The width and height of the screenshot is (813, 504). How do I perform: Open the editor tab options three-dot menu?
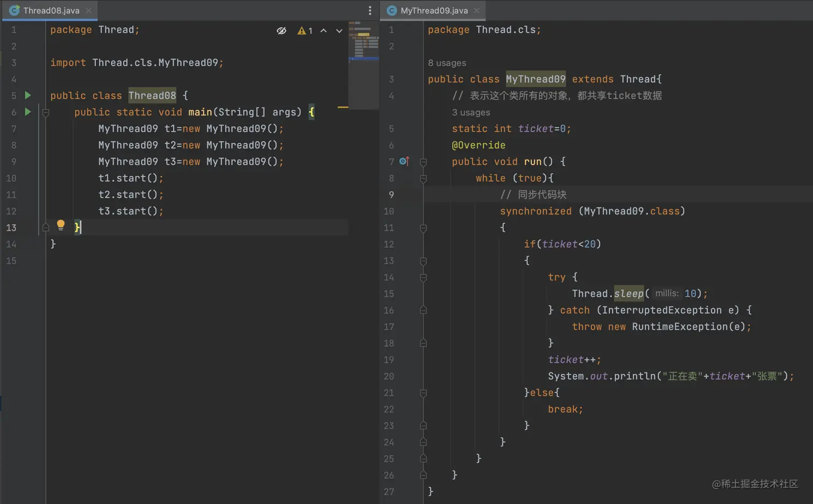[370, 10]
